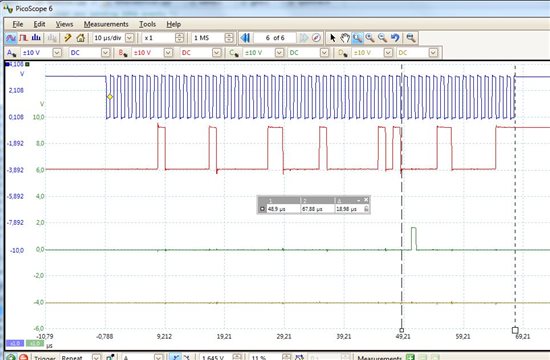Go to previous buffer waveform
The width and height of the screenshot is (550, 360).
click(245, 38)
